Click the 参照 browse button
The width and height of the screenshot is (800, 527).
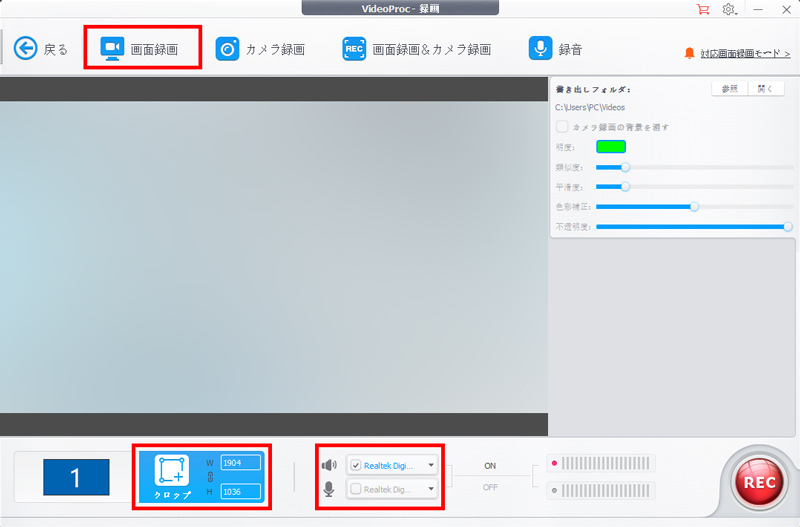729,89
